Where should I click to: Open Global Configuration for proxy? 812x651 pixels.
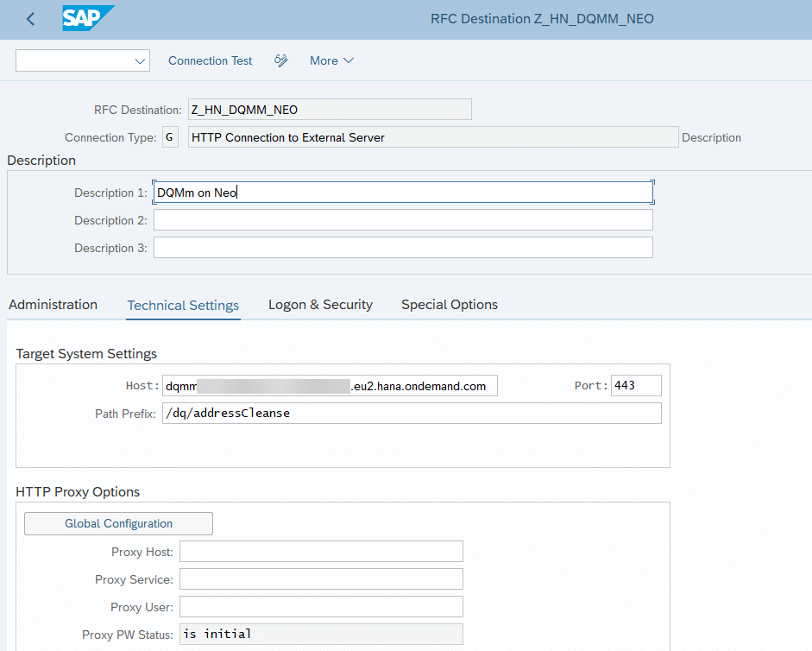coord(118,523)
